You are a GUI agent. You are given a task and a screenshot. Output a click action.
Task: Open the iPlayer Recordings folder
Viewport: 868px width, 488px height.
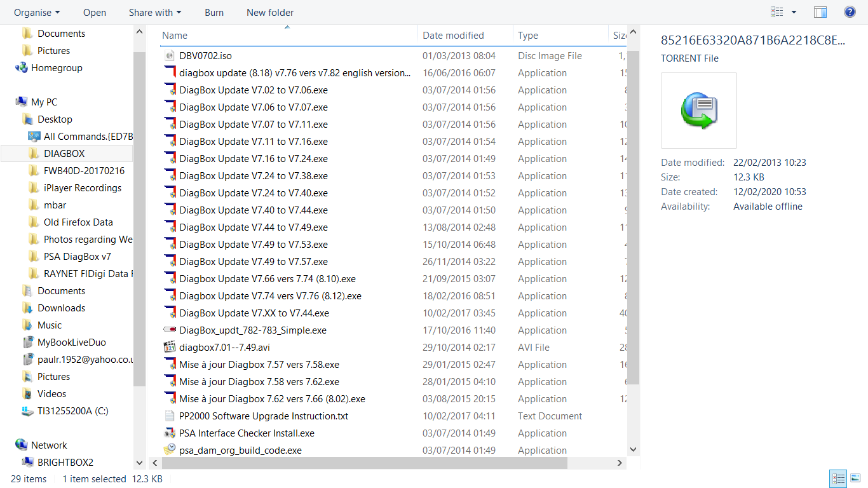(x=83, y=188)
